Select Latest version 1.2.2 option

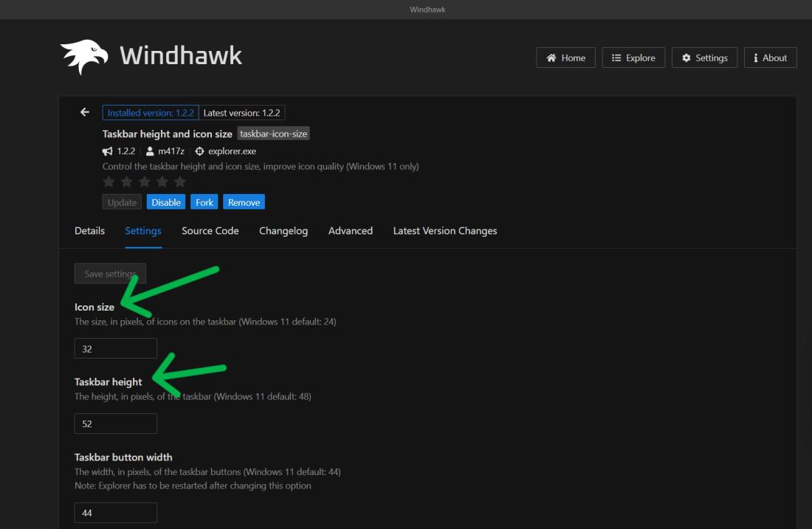tap(242, 113)
